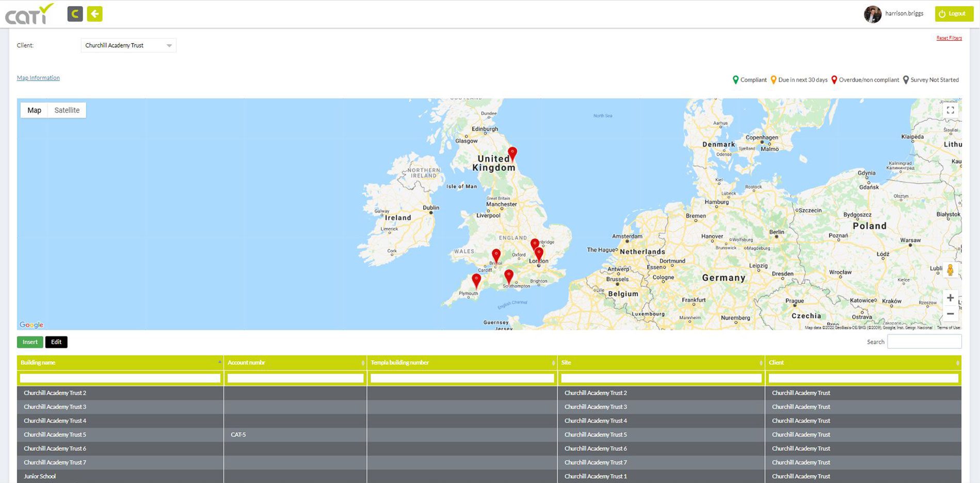Sort by Account numbr column

(x=295, y=363)
